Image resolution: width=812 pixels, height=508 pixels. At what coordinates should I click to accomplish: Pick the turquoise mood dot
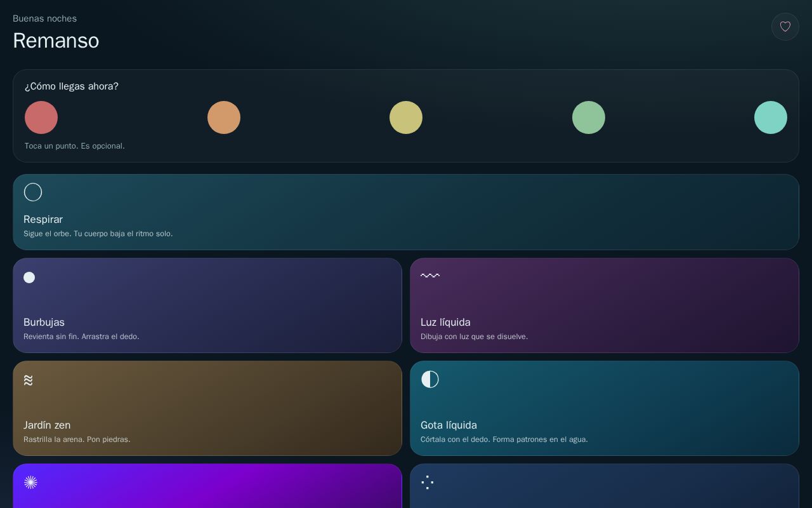click(x=771, y=117)
